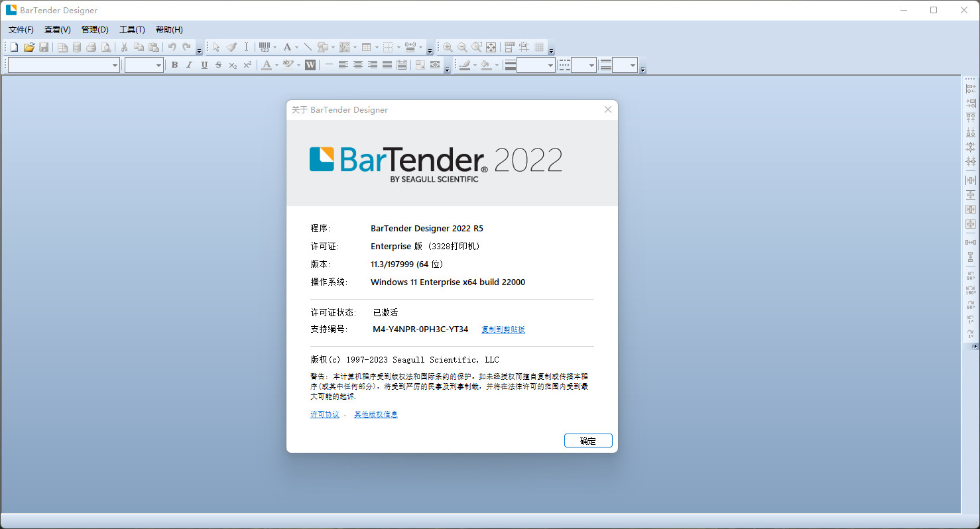
Task: Click the Copy icon
Action: tap(139, 47)
